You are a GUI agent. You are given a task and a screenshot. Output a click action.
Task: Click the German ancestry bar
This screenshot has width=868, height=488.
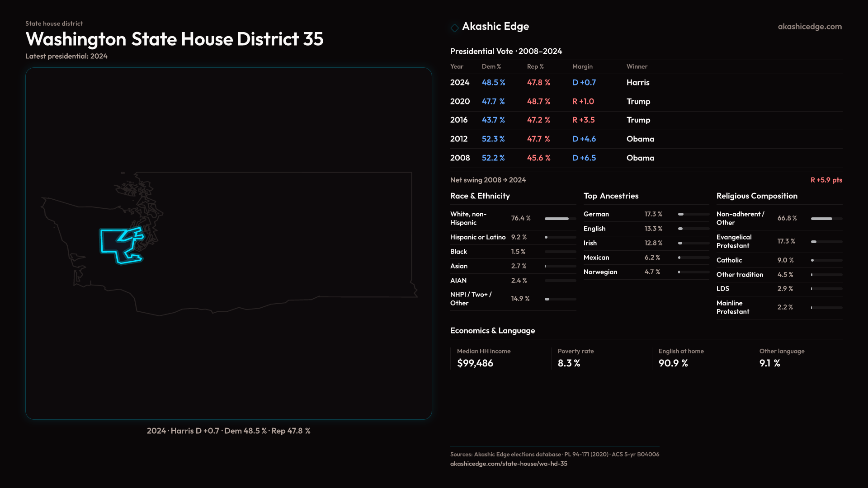point(693,214)
